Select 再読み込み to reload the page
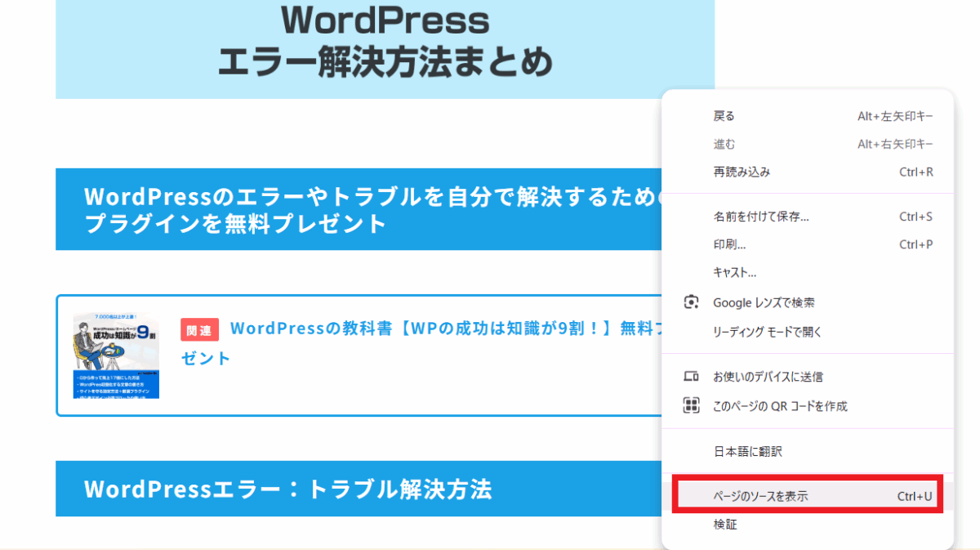The width and height of the screenshot is (980, 550). (x=742, y=172)
